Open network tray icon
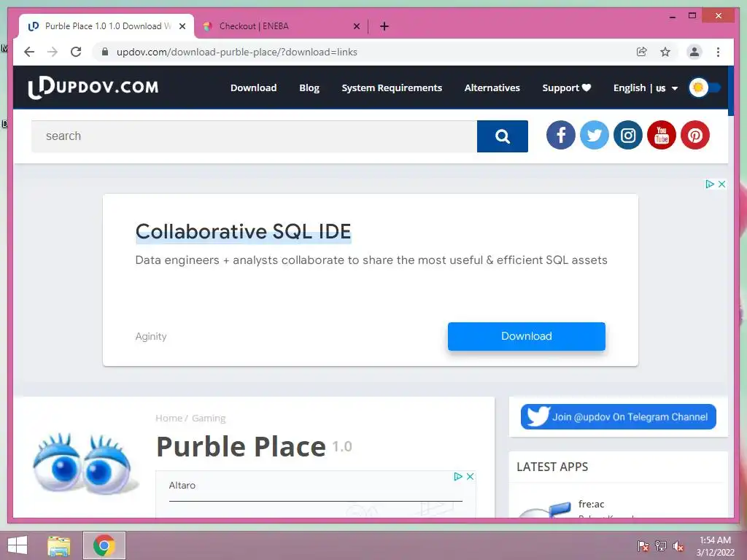This screenshot has width=747, height=560. (661, 546)
